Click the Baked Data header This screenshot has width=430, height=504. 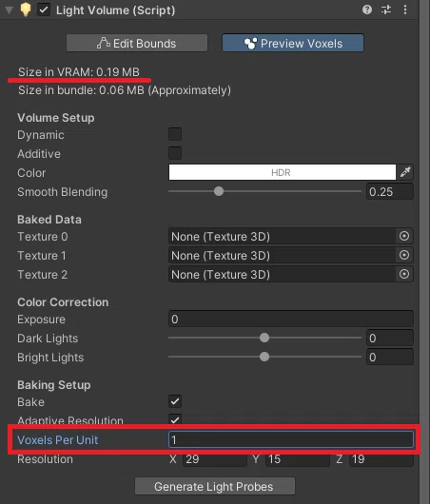[x=49, y=220]
